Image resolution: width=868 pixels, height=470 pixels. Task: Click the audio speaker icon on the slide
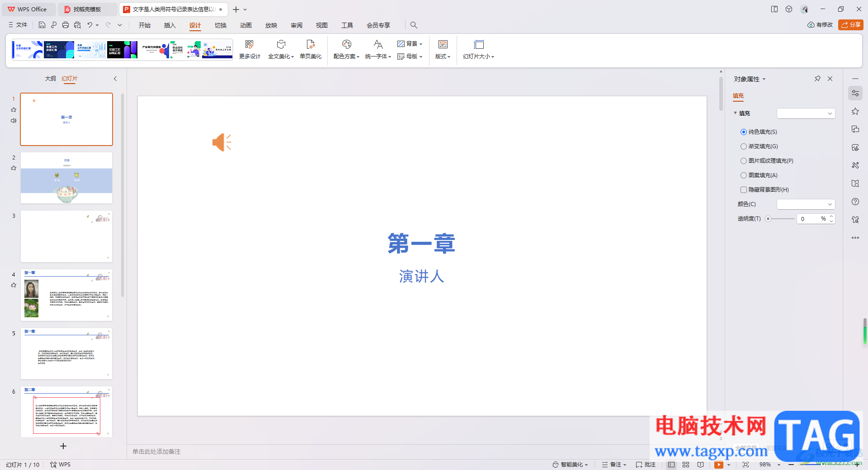[x=222, y=142]
